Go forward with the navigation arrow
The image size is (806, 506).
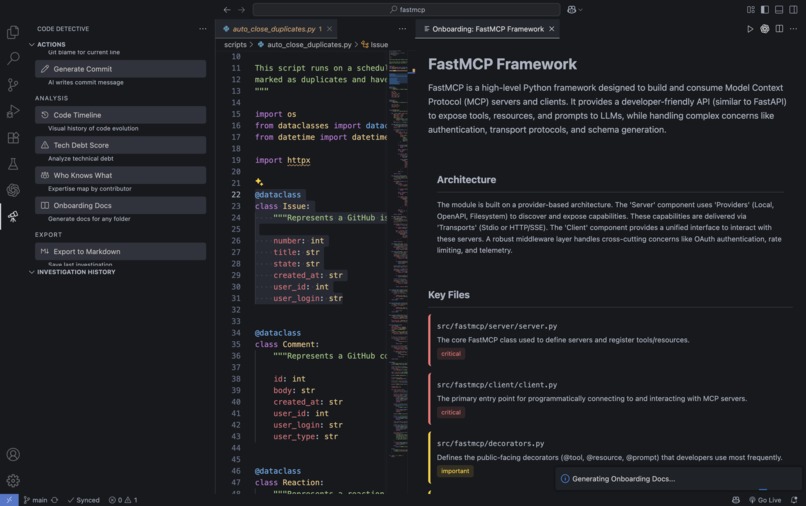click(241, 9)
